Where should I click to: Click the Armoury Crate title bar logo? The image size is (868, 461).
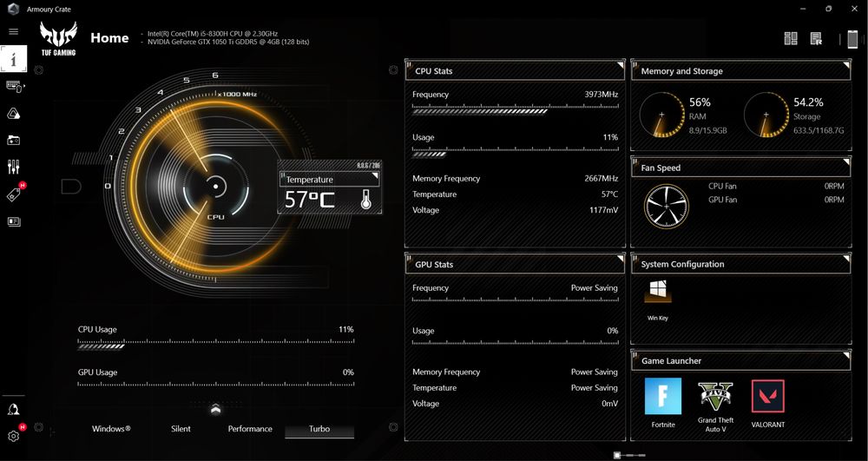coord(13,9)
